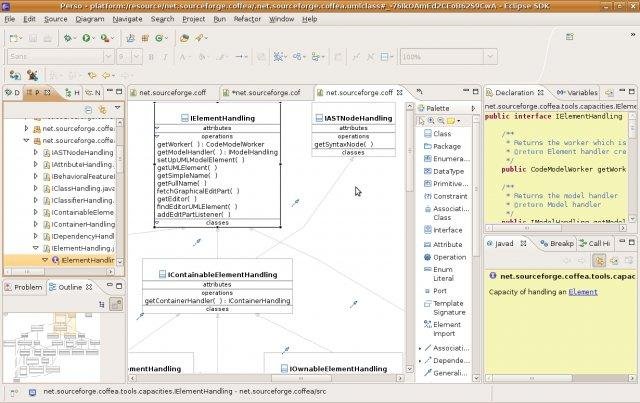
Task: Select the Package tool in the Palette
Action: pyautogui.click(x=446, y=146)
